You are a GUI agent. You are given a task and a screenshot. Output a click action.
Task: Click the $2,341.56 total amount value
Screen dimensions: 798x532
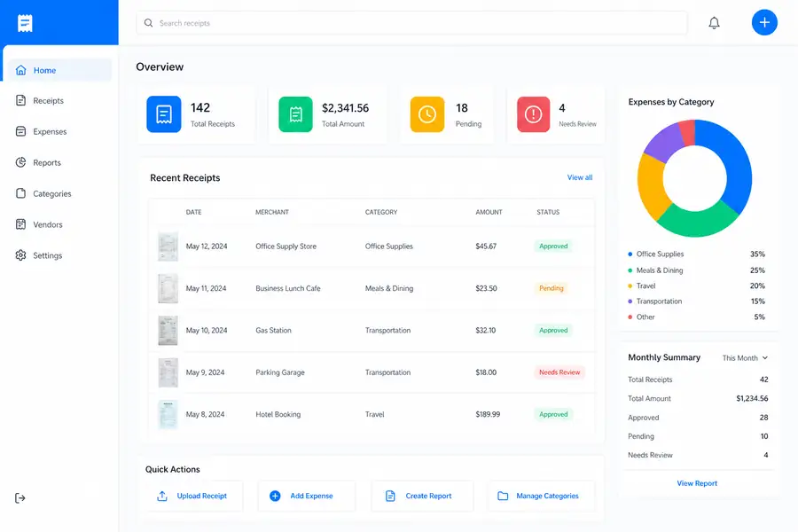click(x=345, y=108)
